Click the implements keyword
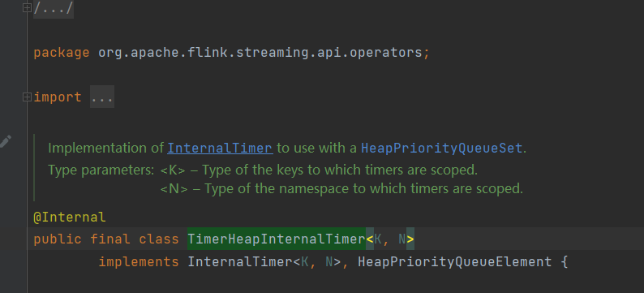 pos(139,262)
